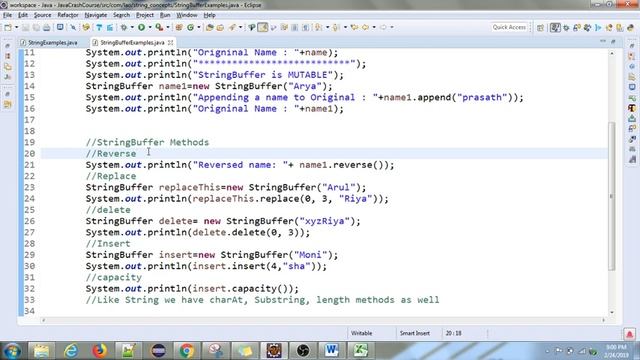This screenshot has width=640, height=360.
Task: Click the New Java Class icon
Action: tap(191, 27)
